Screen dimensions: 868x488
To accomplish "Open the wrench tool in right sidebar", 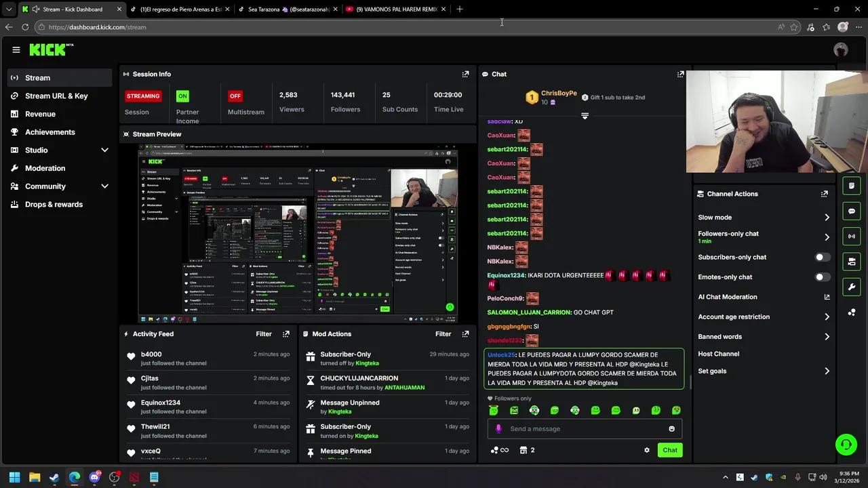I will (x=852, y=287).
